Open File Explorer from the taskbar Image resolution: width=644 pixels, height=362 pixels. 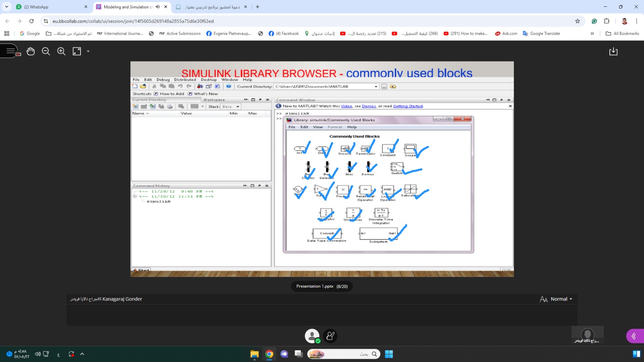[254, 354]
